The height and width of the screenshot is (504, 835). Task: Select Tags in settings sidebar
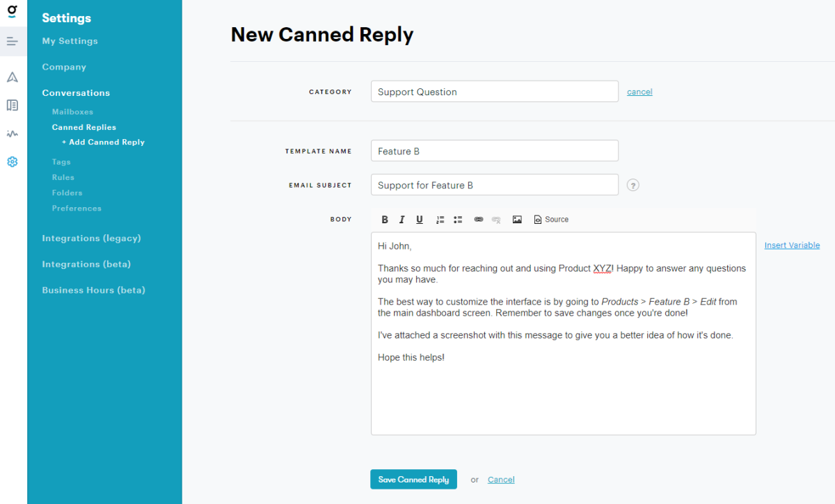click(61, 162)
